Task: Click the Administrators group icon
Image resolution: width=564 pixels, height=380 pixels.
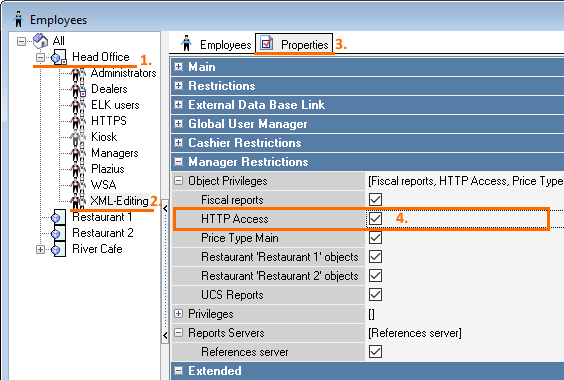Action: 78,73
